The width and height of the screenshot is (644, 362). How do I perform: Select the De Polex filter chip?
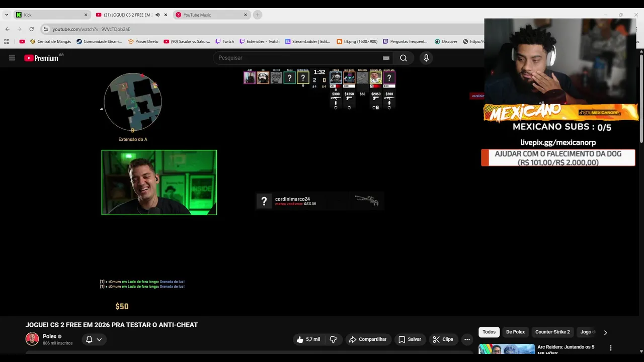515,332
